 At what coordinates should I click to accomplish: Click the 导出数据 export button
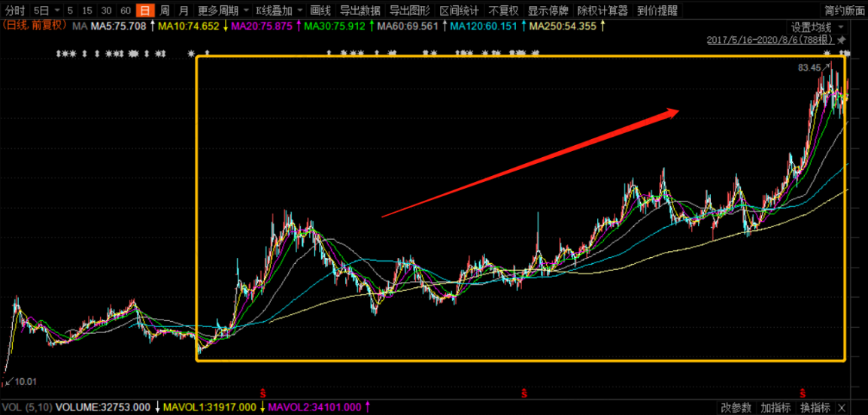click(x=360, y=11)
